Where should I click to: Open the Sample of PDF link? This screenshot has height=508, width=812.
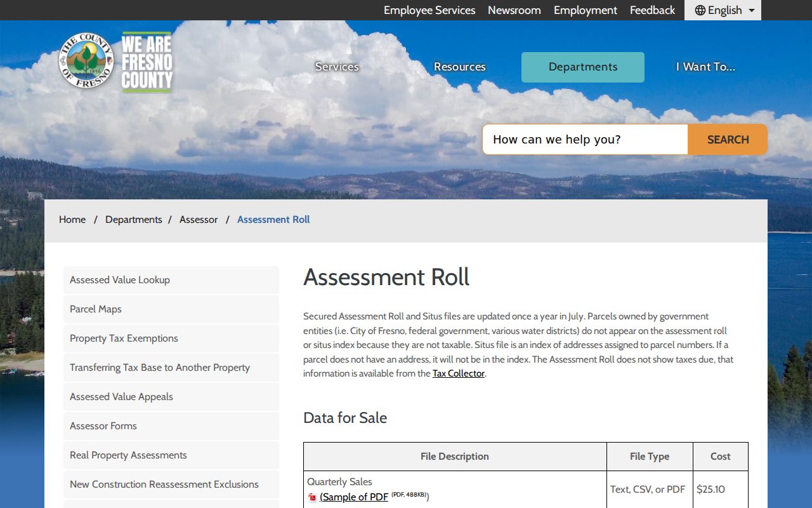354,497
